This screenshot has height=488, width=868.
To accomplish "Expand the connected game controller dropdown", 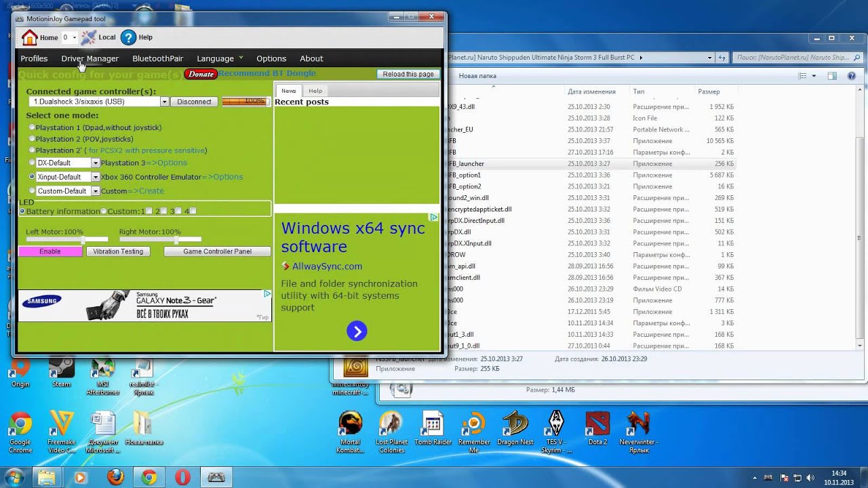I will [x=164, y=102].
